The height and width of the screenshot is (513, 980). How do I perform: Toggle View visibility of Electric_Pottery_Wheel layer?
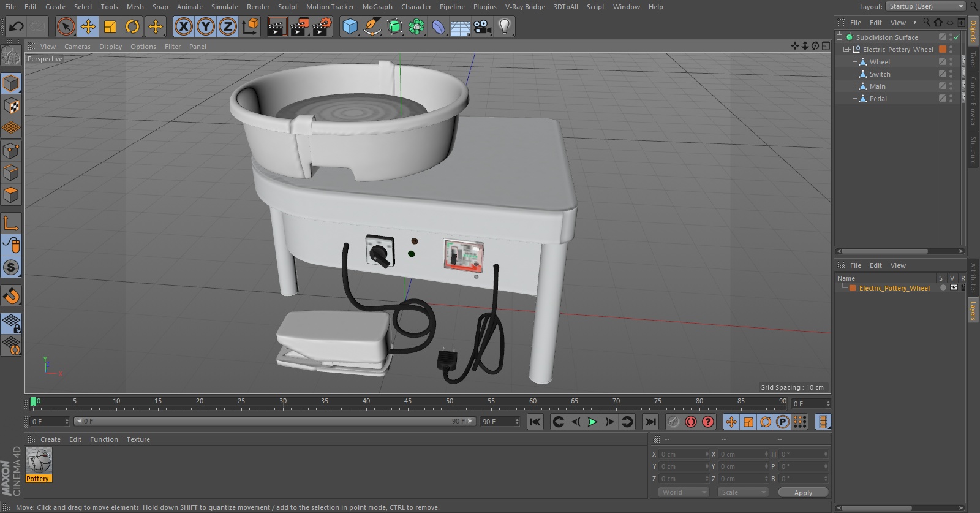tap(954, 288)
